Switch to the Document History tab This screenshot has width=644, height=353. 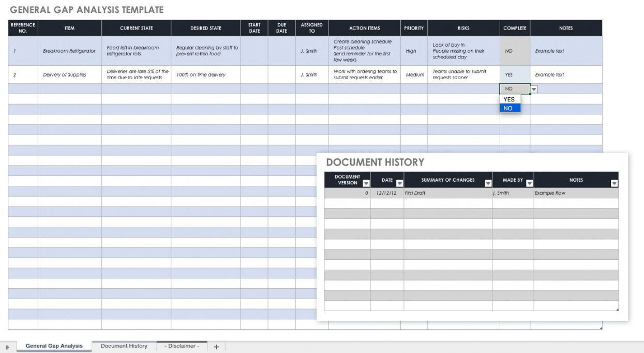click(124, 346)
